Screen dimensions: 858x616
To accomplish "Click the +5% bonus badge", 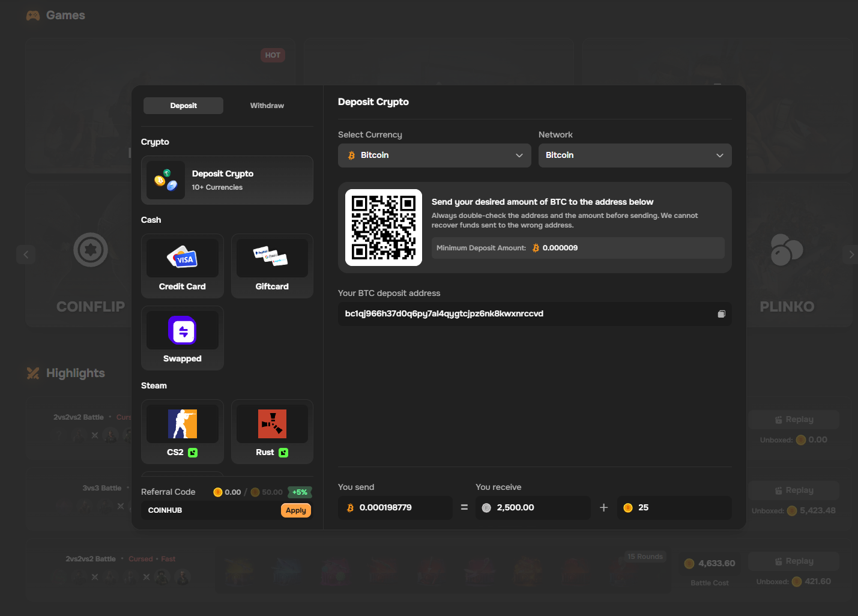I will (x=300, y=492).
